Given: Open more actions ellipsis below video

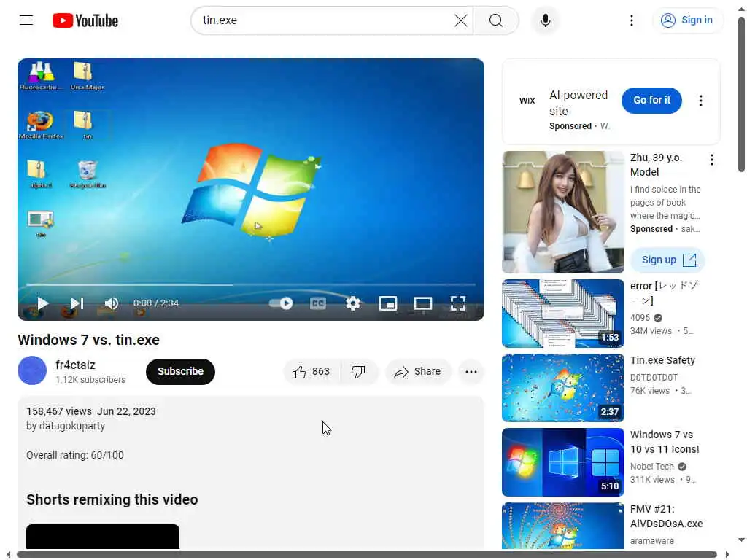Looking at the screenshot, I should click(471, 371).
